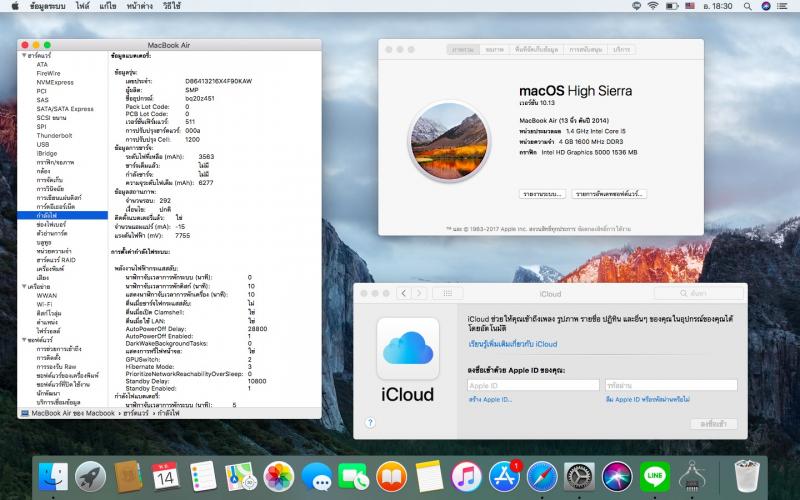Focus the Apple ID input field

[x=533, y=385]
